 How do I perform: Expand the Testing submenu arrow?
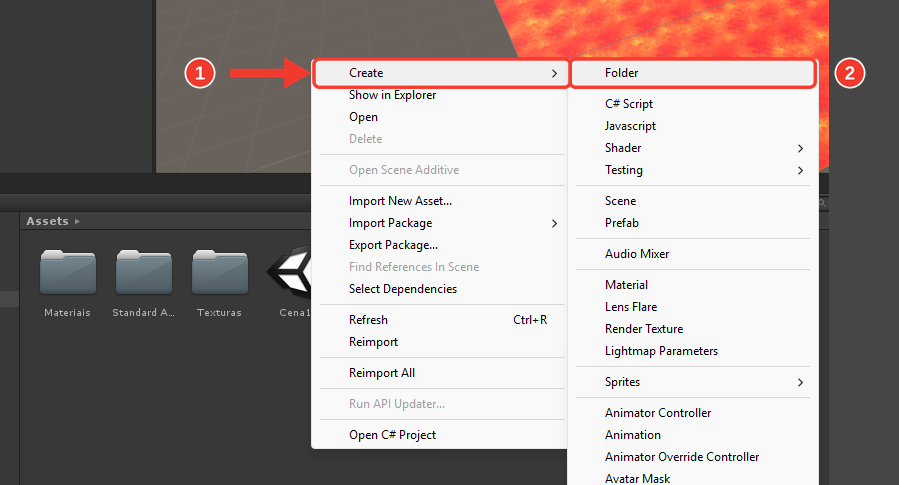click(x=800, y=170)
